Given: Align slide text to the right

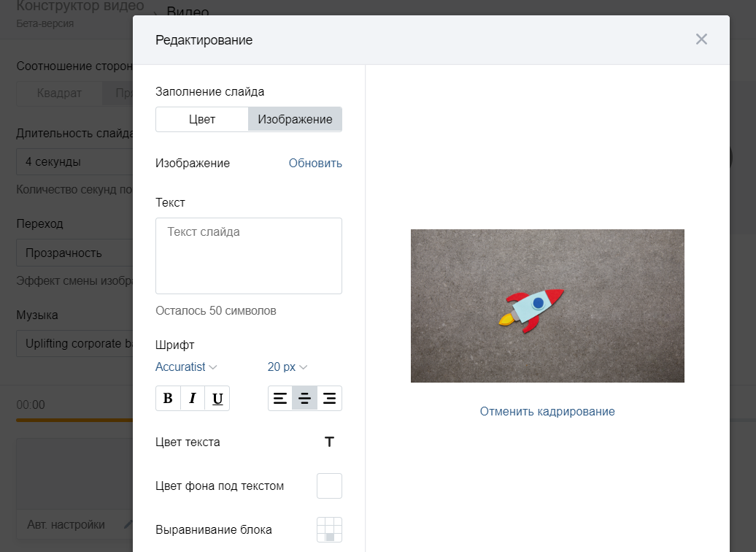Looking at the screenshot, I should tap(329, 399).
